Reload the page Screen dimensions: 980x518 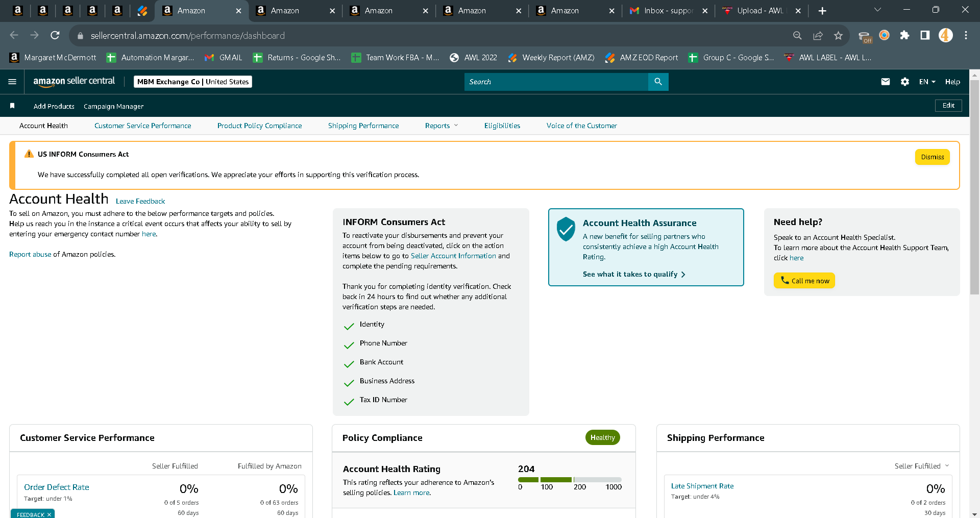click(55, 35)
